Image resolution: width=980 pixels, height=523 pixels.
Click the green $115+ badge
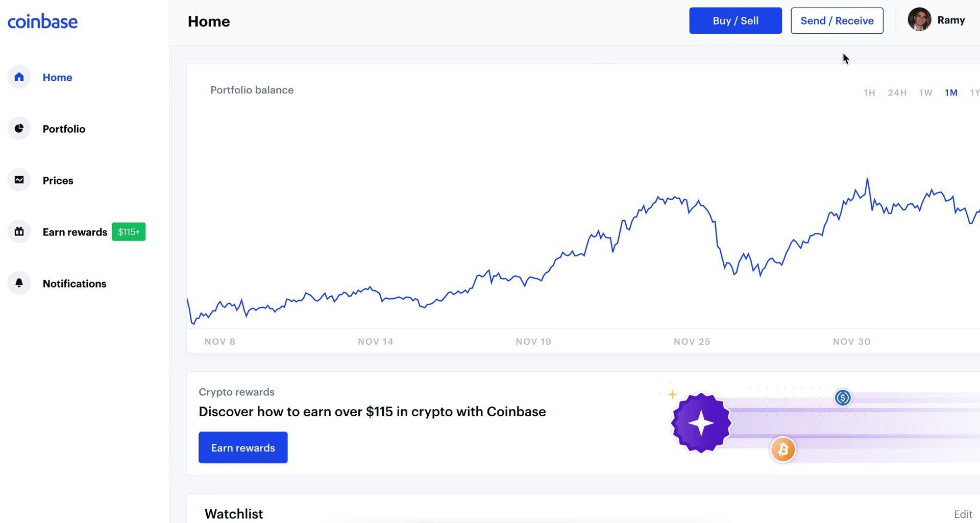pyautogui.click(x=129, y=232)
